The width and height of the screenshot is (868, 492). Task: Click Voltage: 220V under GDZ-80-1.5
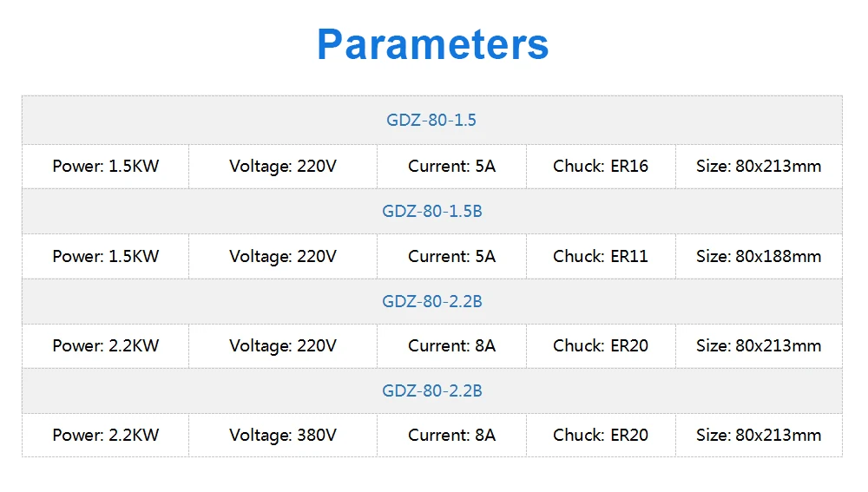click(x=283, y=166)
